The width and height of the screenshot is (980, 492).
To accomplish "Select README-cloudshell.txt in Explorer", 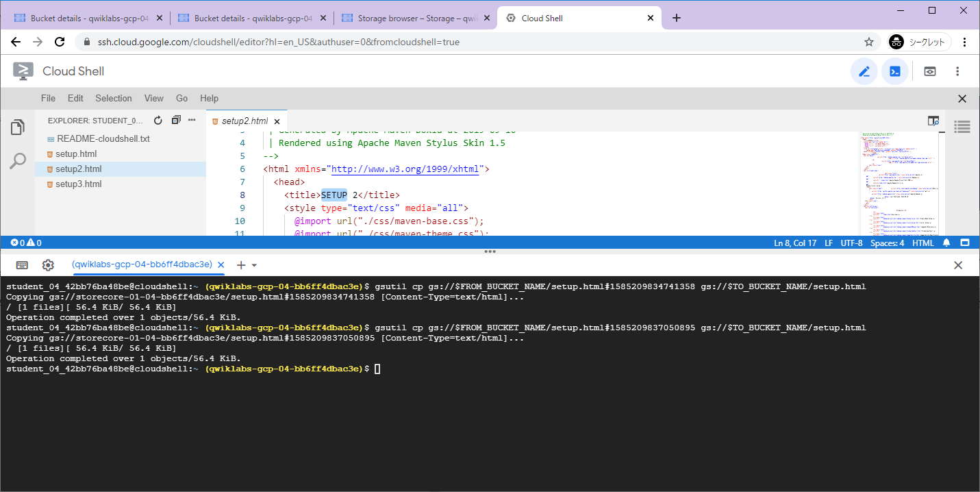I will [121, 139].
